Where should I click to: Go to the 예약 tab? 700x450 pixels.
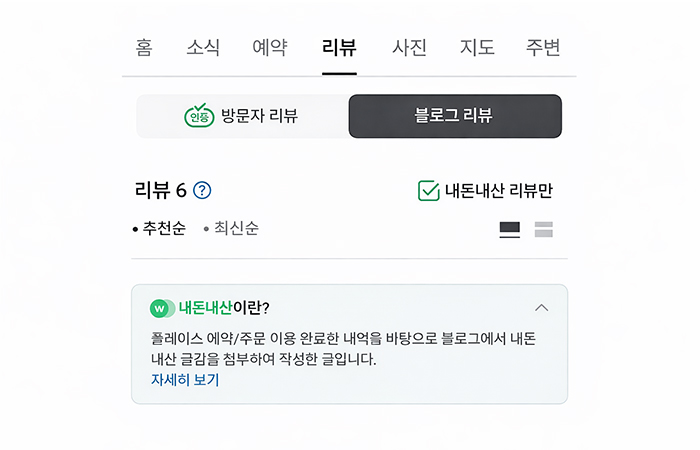pos(270,47)
